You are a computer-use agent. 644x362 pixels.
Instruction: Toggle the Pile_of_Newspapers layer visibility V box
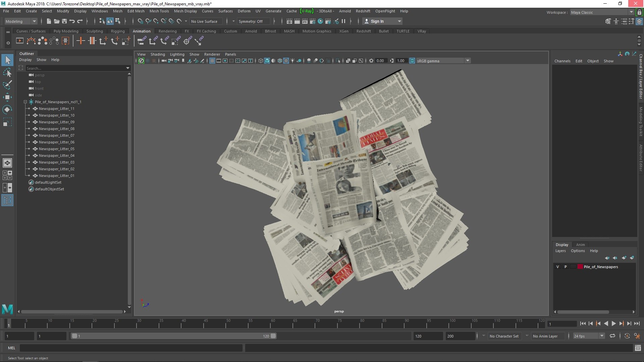pyautogui.click(x=558, y=267)
